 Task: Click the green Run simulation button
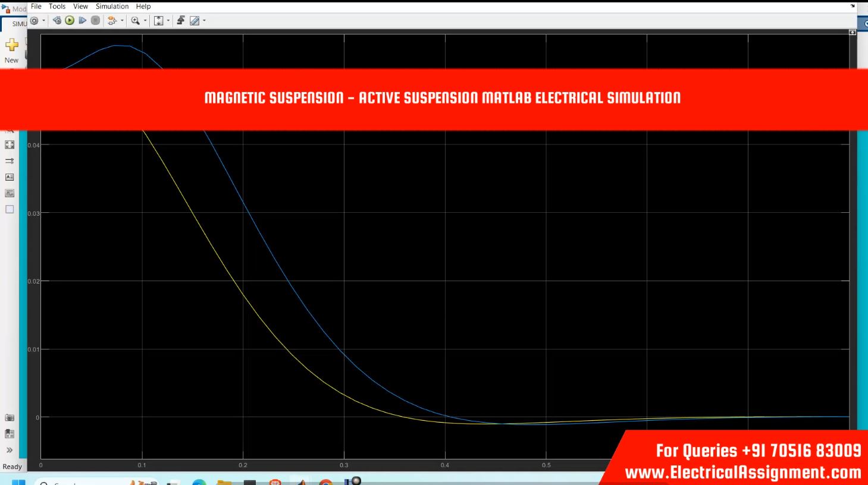click(70, 21)
